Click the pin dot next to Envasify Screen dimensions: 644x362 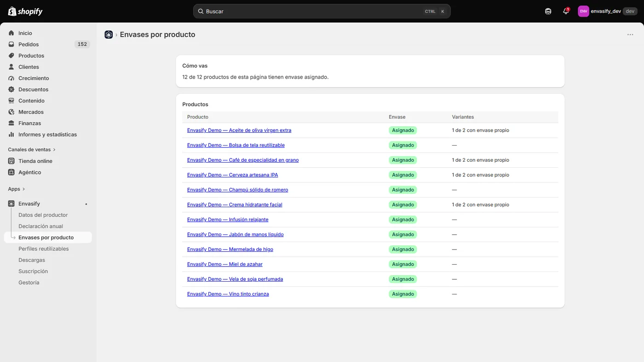(86, 204)
